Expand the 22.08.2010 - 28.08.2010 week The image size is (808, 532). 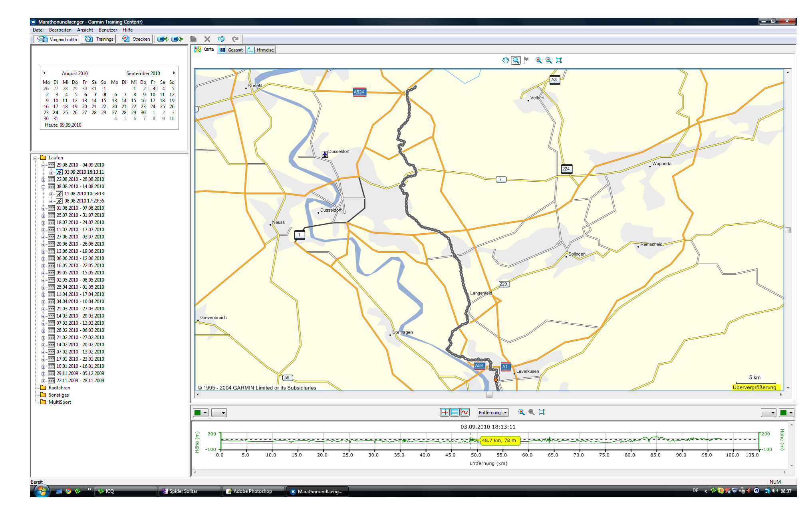click(x=44, y=180)
